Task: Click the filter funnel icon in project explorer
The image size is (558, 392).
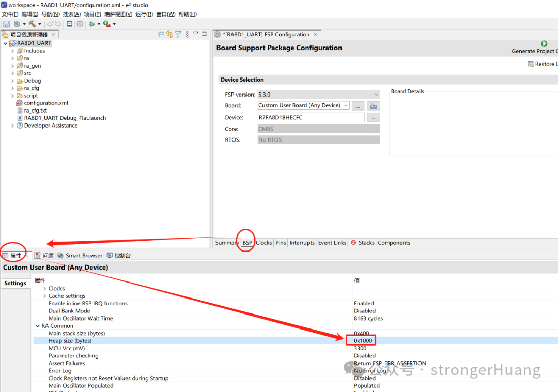Action: click(x=178, y=34)
